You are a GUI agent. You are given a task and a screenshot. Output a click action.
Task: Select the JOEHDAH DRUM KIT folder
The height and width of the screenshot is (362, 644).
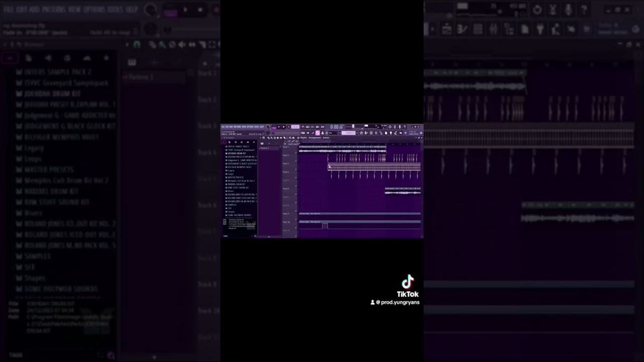point(236,153)
